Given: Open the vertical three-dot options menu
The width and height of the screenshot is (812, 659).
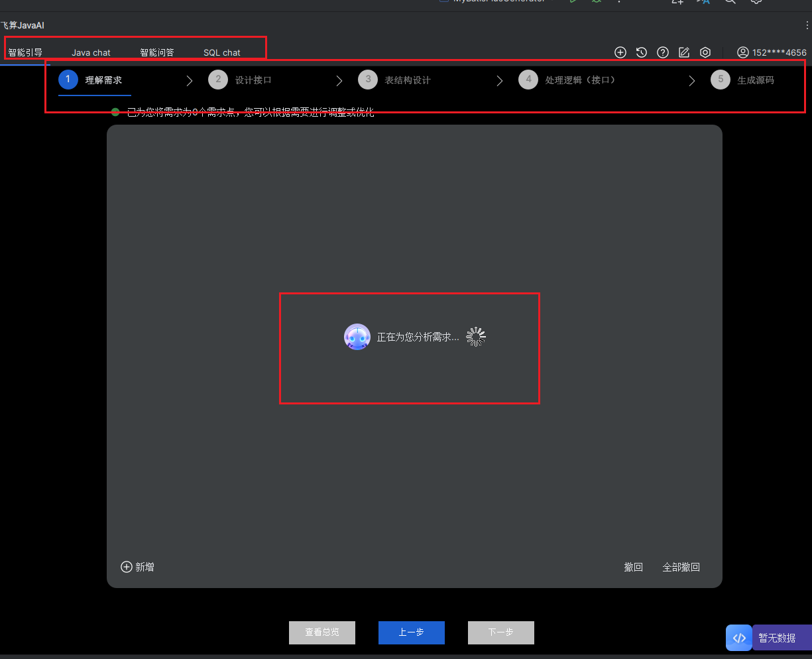Looking at the screenshot, I should point(806,25).
